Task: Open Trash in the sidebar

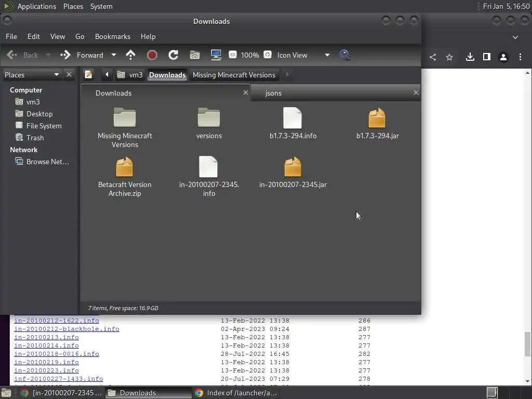Action: (x=35, y=137)
